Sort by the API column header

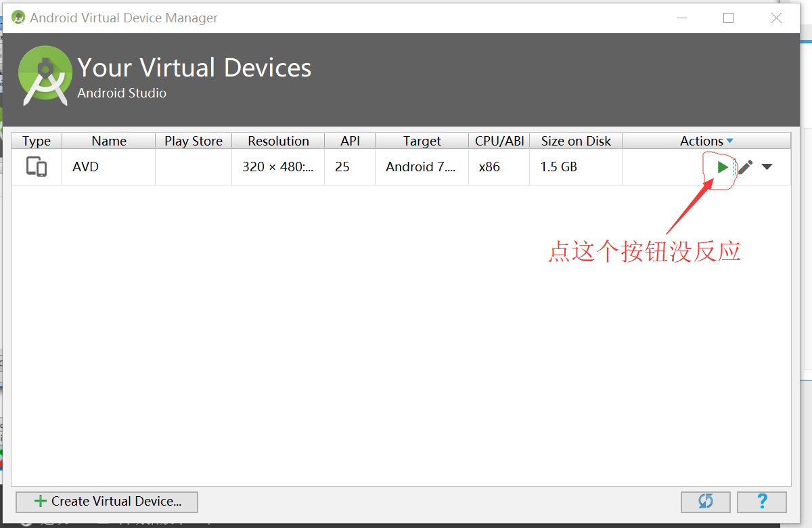click(350, 141)
